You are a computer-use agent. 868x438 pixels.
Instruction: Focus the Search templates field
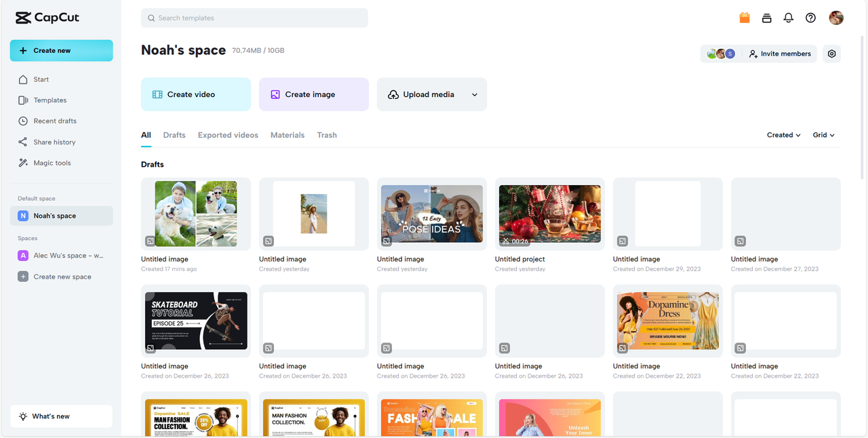click(254, 18)
